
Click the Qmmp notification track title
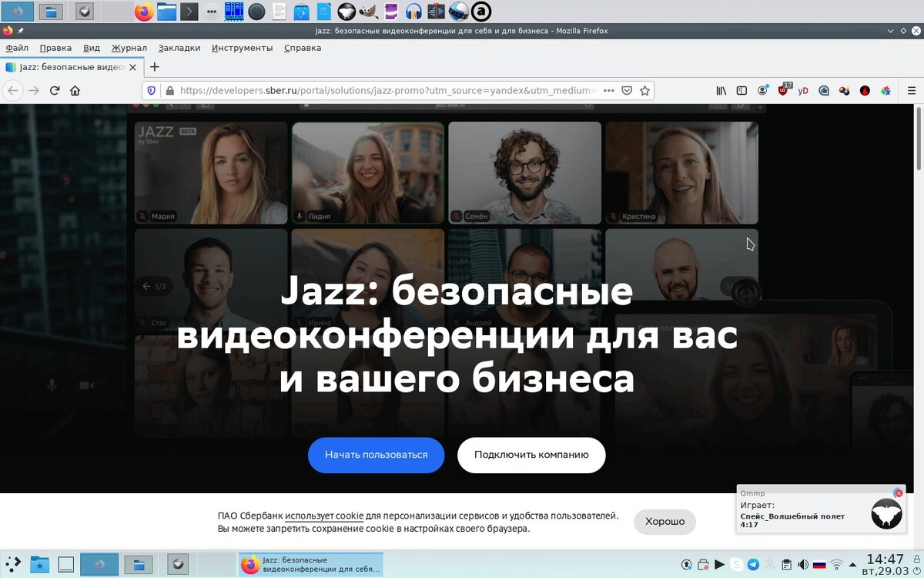coord(792,516)
